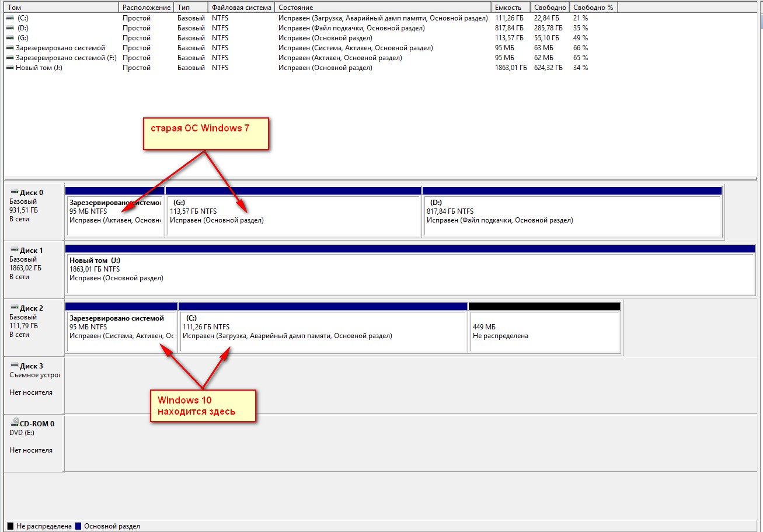
Task: Select the Диск 0 label block
Action: pyautogui.click(x=34, y=211)
